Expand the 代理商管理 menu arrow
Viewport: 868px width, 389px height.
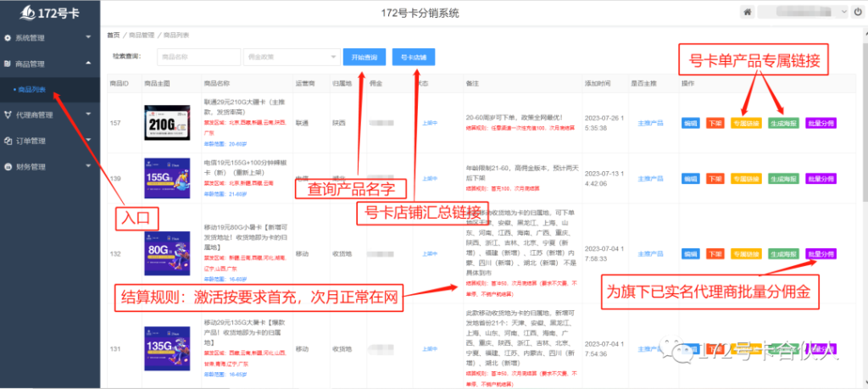(88, 114)
